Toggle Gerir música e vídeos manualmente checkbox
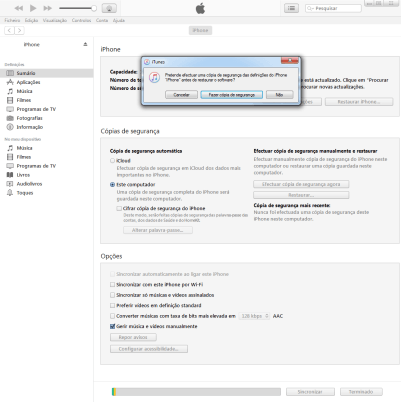Viewport: 401px width, 402px height. [112, 326]
